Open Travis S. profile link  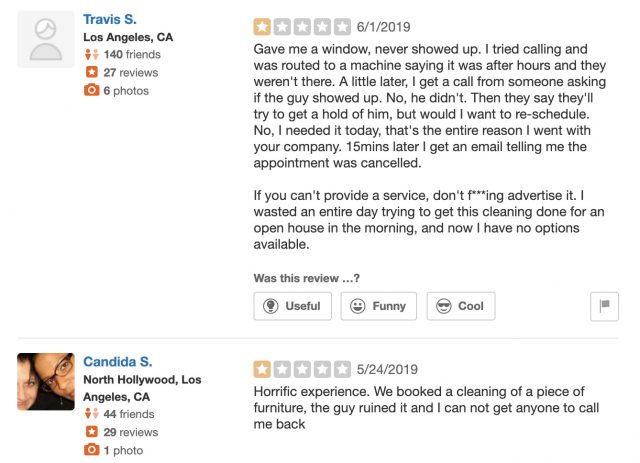click(x=110, y=19)
